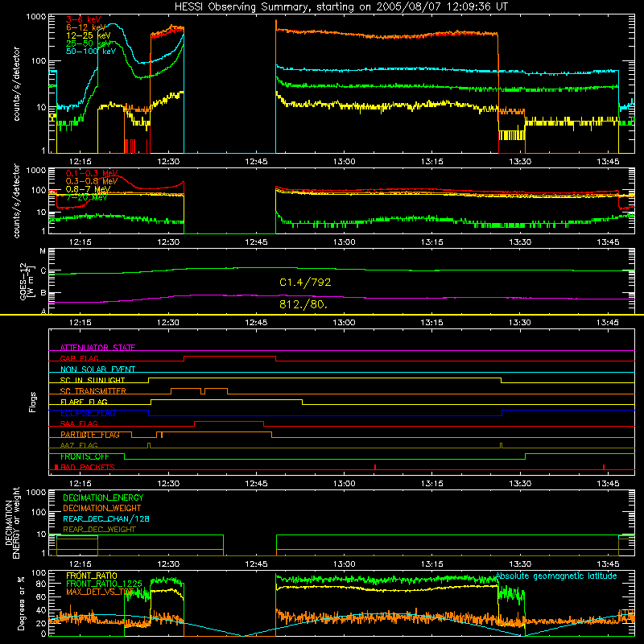
Task: Click the 'NON_SOLAR_EVENT' flag label
Action: (97, 369)
